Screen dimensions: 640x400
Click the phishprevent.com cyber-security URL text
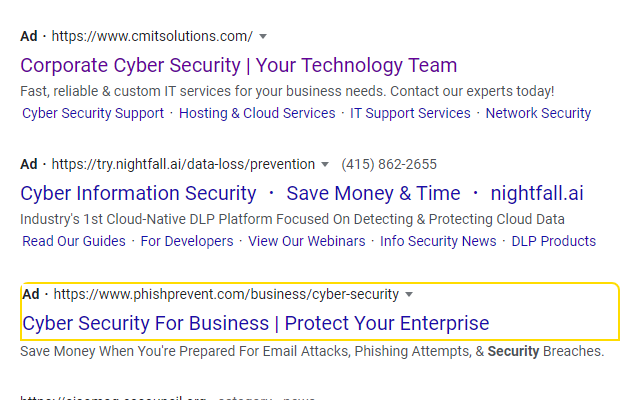(x=226, y=295)
